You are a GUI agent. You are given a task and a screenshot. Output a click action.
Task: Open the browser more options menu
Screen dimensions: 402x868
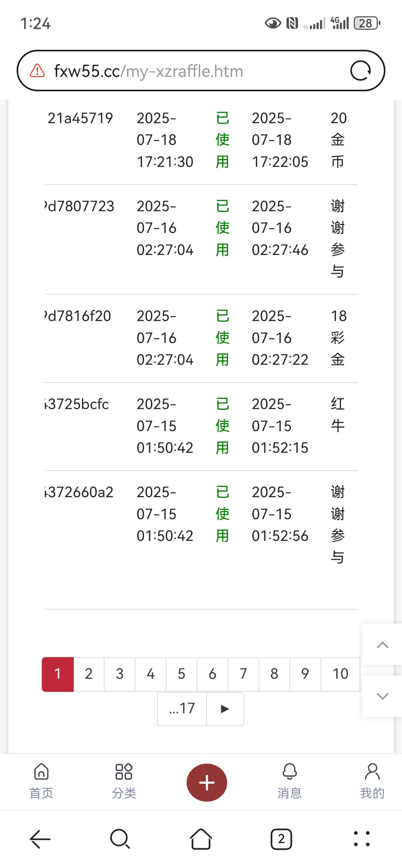click(x=362, y=839)
